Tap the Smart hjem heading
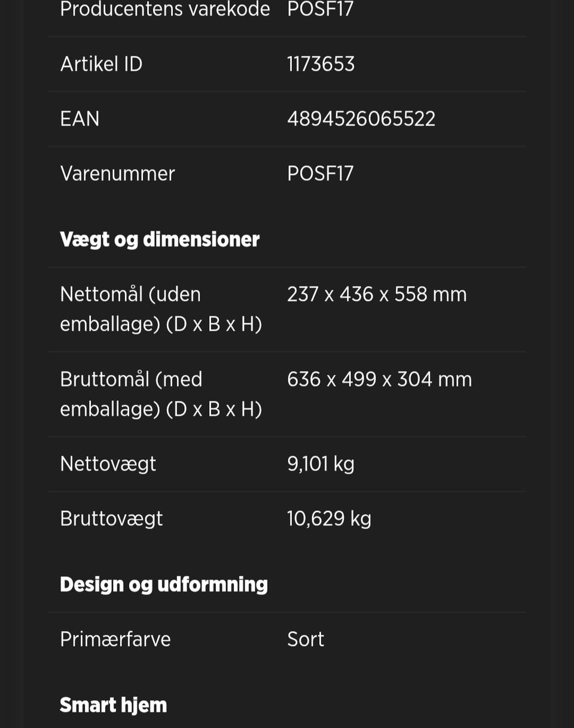The width and height of the screenshot is (574, 728). coord(113,705)
